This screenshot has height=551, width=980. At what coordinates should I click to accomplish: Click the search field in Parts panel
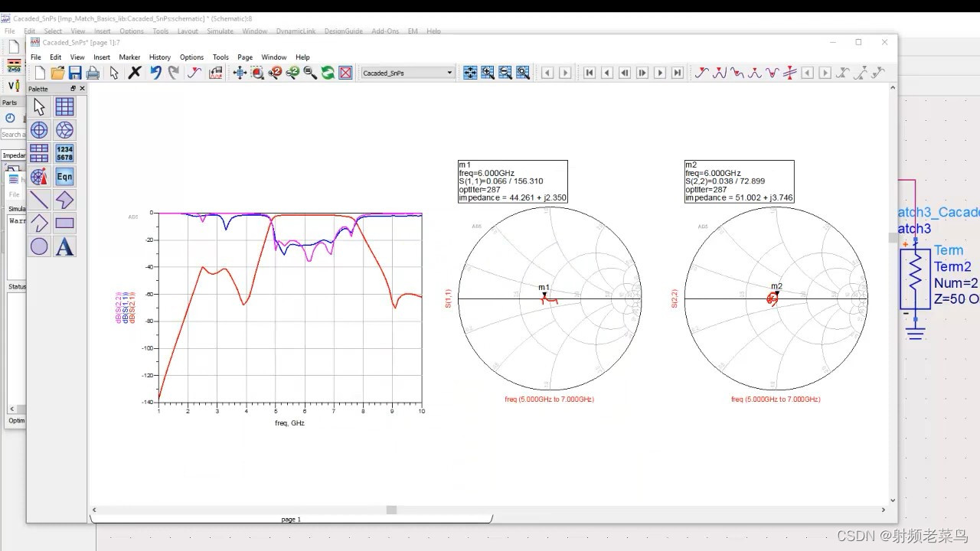(x=12, y=135)
